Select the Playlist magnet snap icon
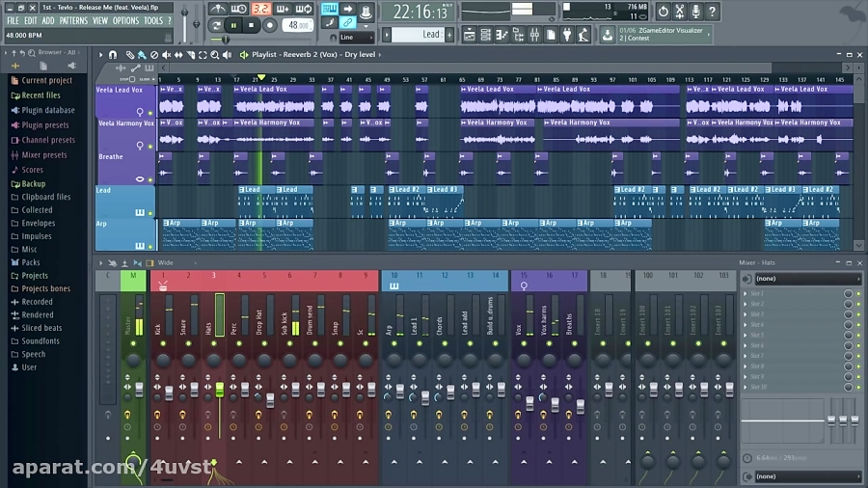This screenshot has width=868, height=488. (x=113, y=55)
